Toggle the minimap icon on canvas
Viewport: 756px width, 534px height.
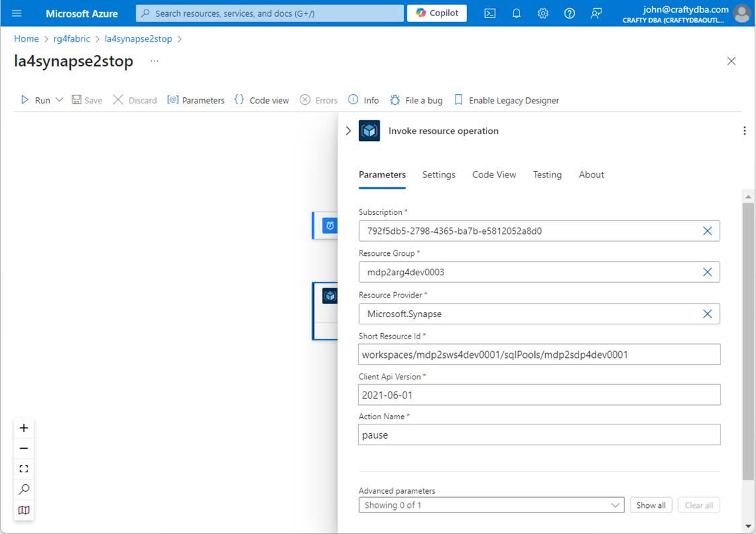click(24, 510)
